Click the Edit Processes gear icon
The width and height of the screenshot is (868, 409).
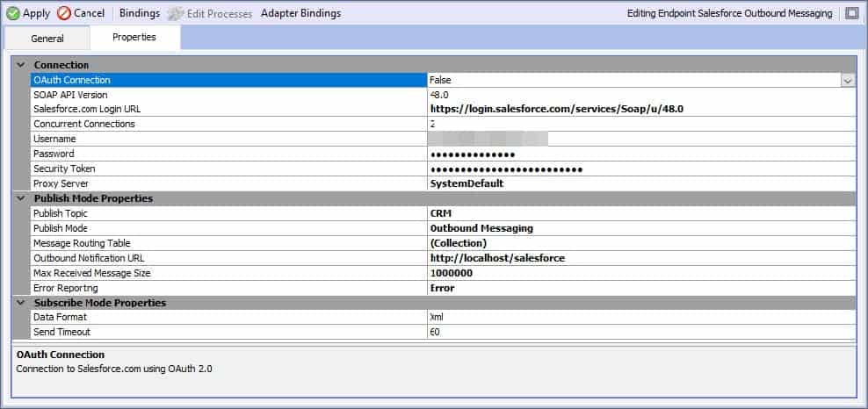click(176, 13)
